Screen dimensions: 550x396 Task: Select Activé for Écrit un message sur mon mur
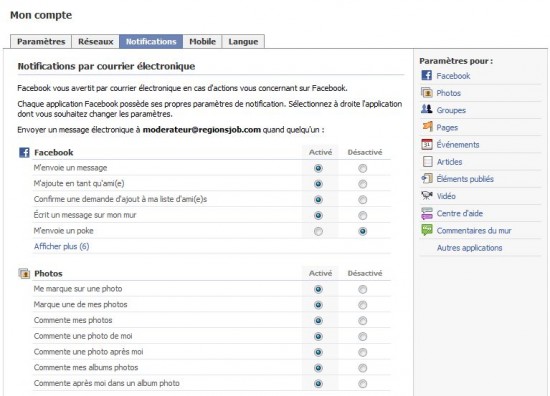(318, 215)
